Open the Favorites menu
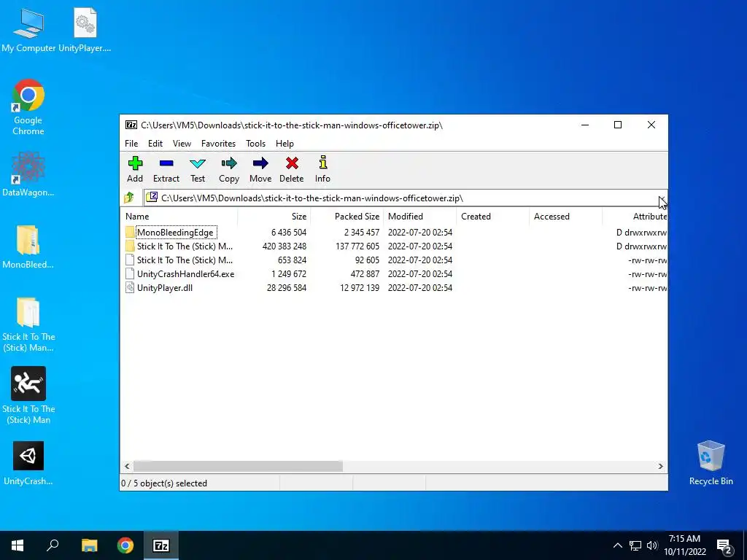747x560 pixels. coord(218,144)
